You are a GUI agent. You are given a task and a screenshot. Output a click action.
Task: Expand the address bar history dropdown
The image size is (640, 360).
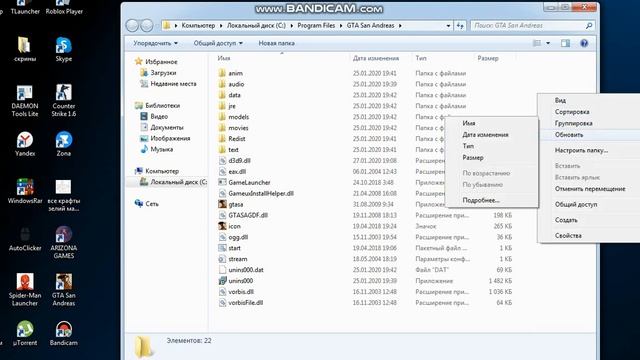(x=448, y=26)
